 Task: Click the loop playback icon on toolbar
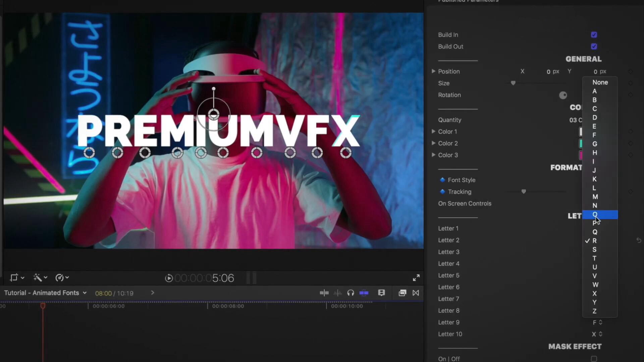click(x=415, y=293)
